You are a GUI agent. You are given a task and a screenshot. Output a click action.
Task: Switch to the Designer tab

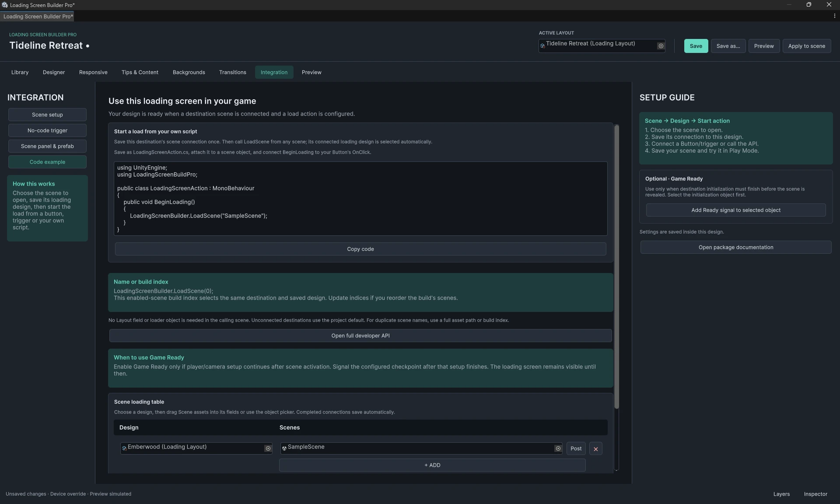[54, 72]
